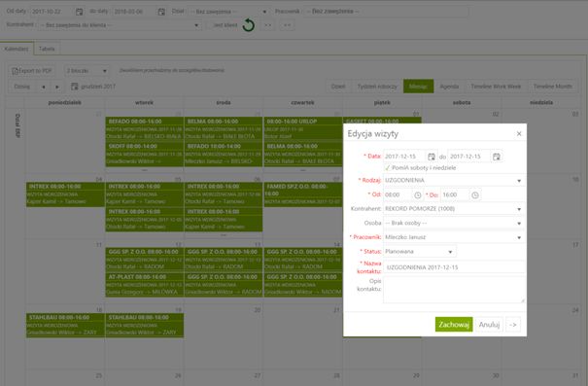Click the Zachowaj button
Image resolution: width=588 pixels, height=386 pixels.
454,325
